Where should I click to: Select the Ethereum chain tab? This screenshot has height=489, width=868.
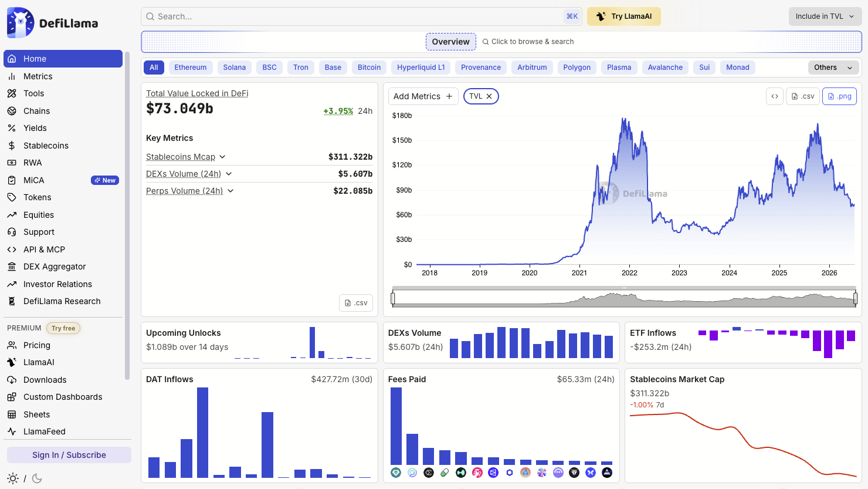pos(191,68)
